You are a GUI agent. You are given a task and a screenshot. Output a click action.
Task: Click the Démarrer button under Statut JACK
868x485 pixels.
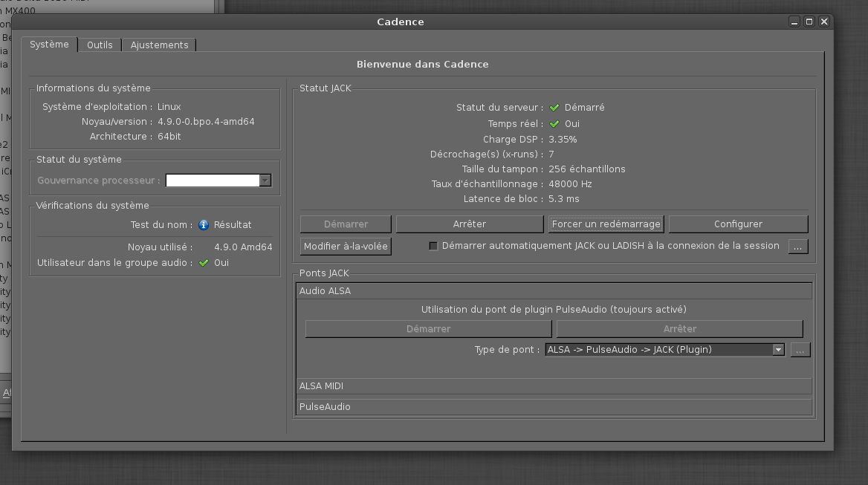coord(346,224)
